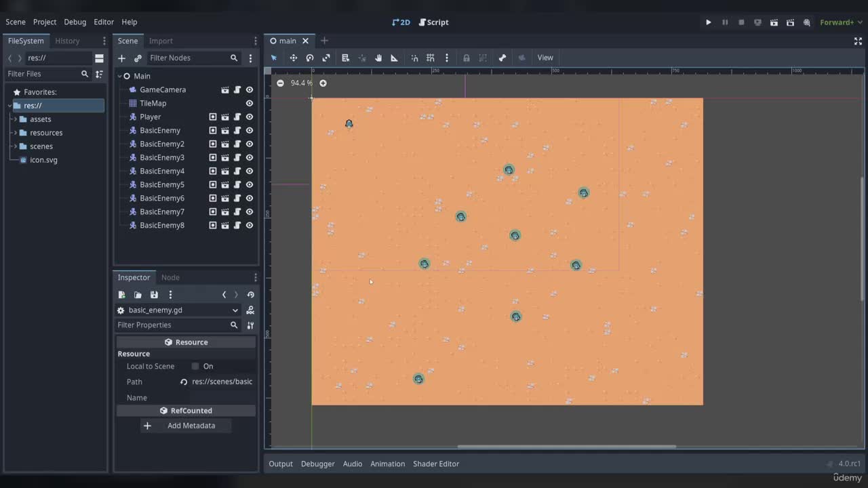Select the BasicEnemy6 node
The width and height of the screenshot is (868, 488).
(x=161, y=198)
